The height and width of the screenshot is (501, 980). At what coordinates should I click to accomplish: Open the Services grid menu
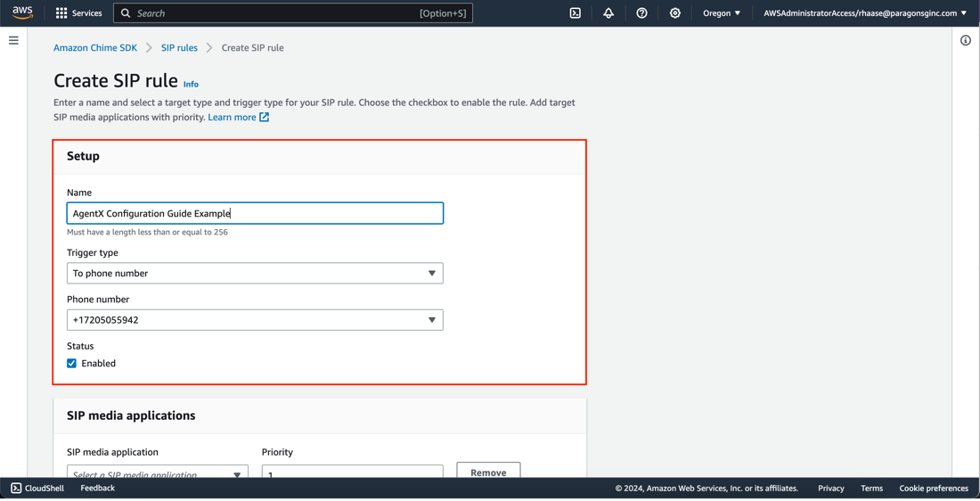61,13
